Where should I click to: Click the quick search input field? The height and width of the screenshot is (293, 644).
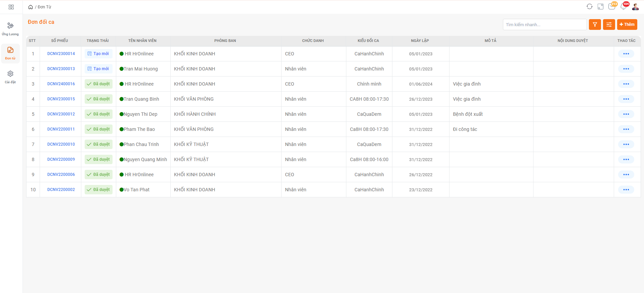click(x=544, y=25)
